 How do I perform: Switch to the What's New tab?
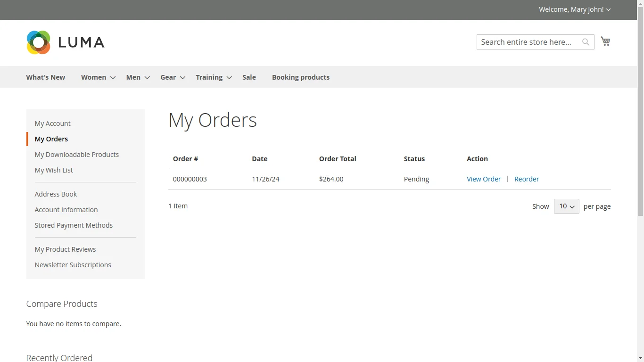coord(45,77)
